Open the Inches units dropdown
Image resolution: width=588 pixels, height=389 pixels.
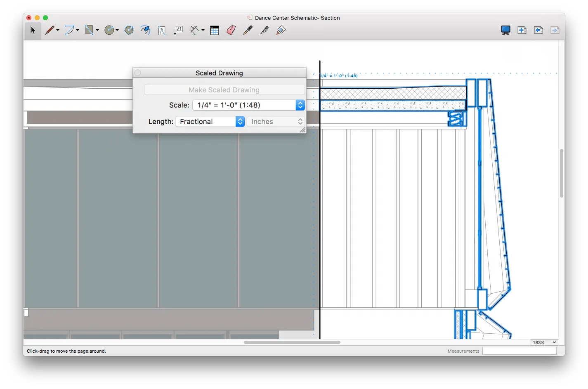276,122
